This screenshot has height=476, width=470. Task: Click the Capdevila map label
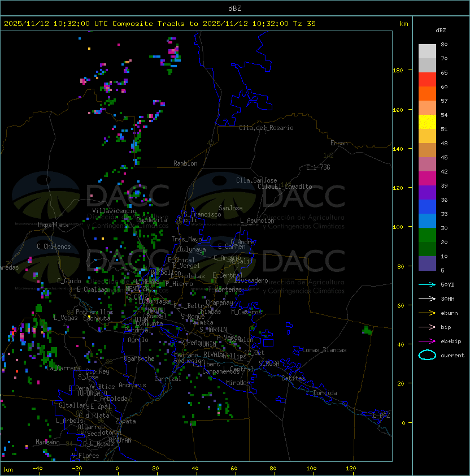tap(152, 220)
